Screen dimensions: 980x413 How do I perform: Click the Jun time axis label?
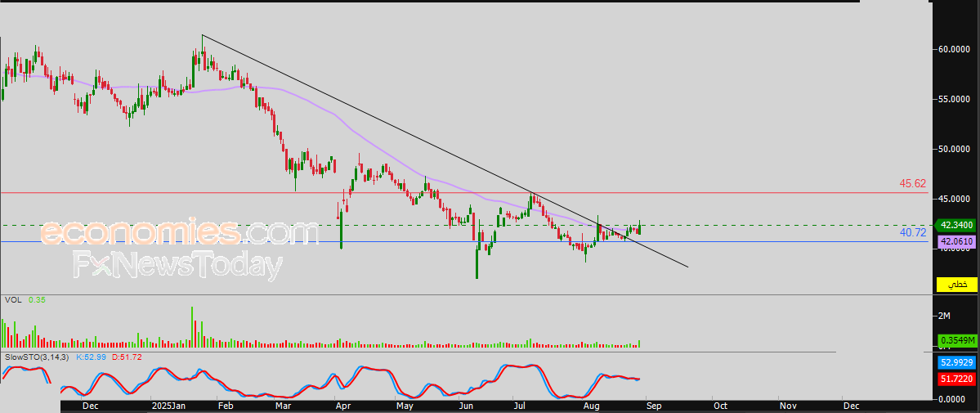(x=466, y=406)
